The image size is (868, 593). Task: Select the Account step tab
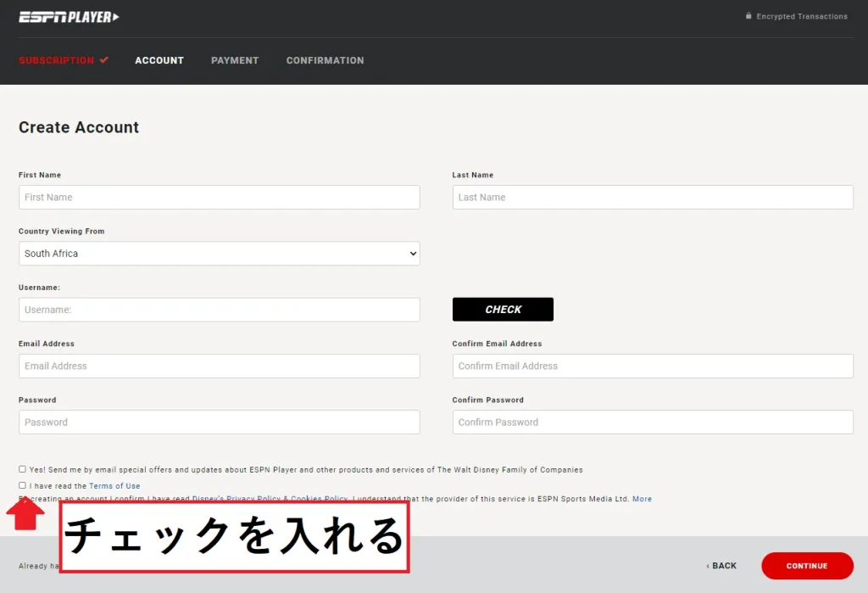pyautogui.click(x=159, y=60)
